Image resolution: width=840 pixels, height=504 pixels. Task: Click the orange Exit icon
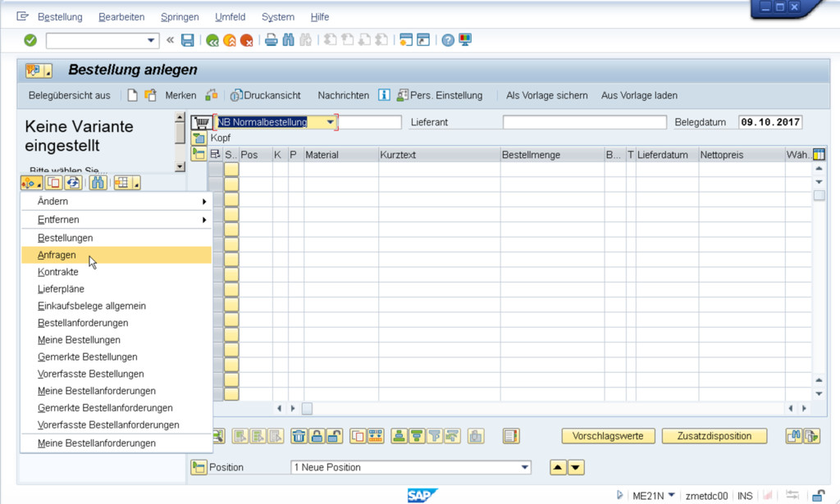point(230,40)
